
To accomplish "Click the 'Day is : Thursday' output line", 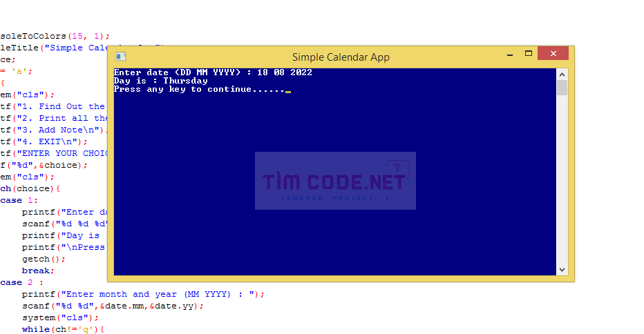I will [160, 81].
